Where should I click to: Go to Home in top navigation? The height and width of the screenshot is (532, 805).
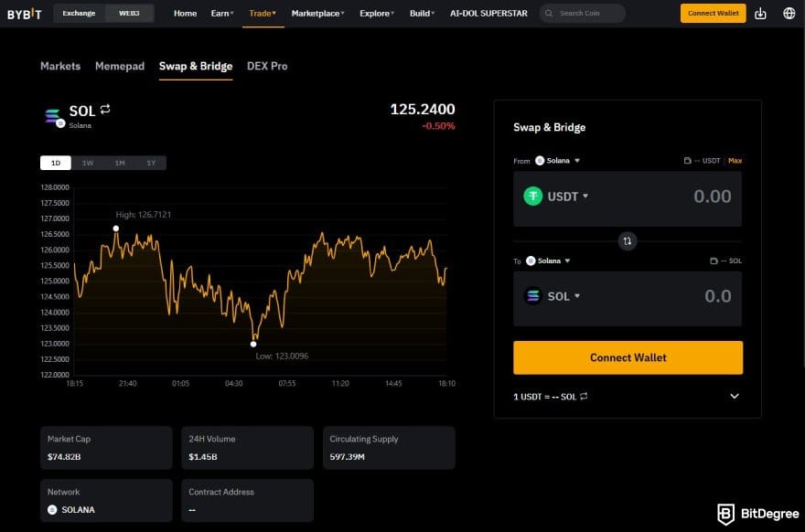(185, 14)
